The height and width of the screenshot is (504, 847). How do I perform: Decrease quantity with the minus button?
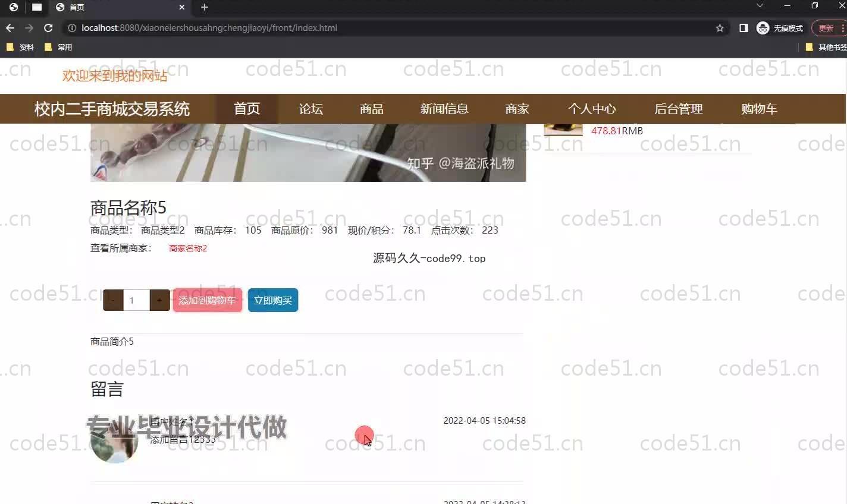[113, 300]
